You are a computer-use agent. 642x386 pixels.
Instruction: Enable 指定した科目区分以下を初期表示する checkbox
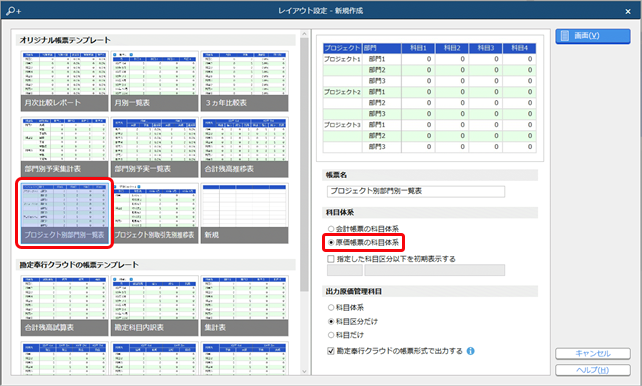331,259
